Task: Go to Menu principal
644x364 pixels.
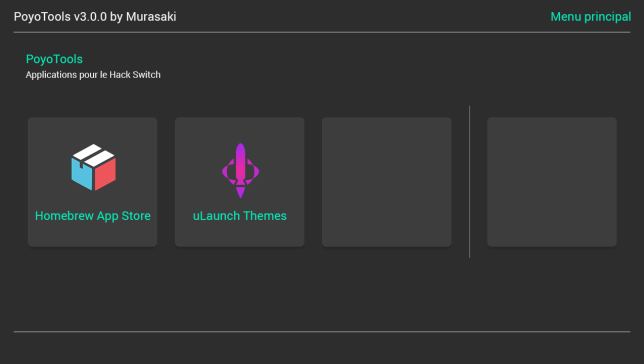Action: (x=591, y=17)
